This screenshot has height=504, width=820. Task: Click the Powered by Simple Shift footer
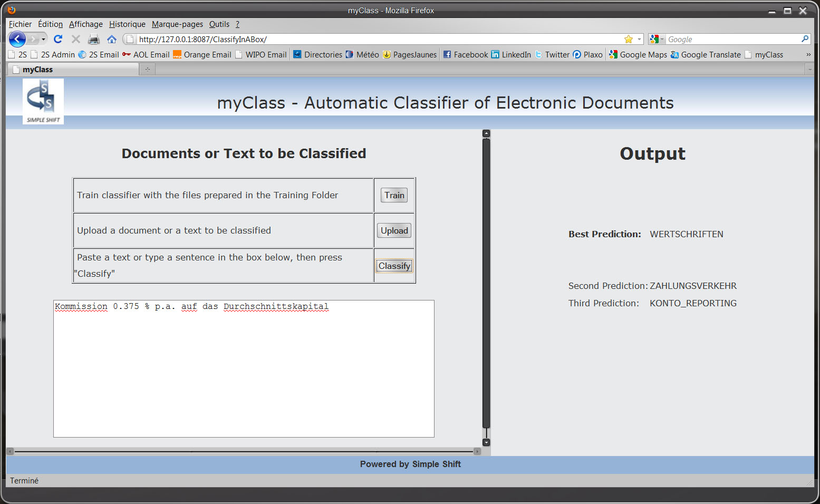pyautogui.click(x=410, y=464)
